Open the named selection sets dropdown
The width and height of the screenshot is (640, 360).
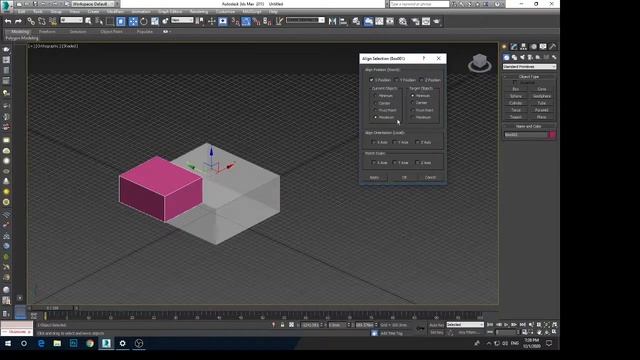tap(305, 20)
